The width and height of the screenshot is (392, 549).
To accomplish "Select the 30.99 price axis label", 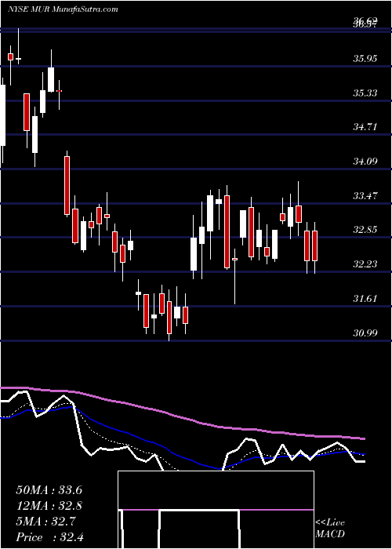I will tap(365, 333).
